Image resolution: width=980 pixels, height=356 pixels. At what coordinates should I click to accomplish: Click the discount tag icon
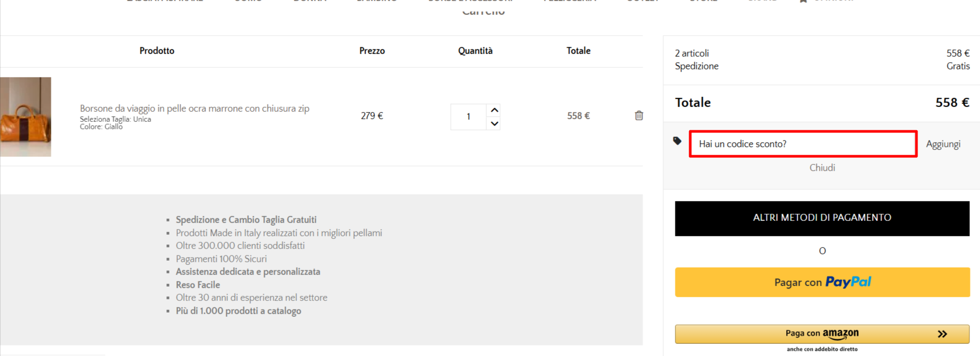[x=677, y=141]
